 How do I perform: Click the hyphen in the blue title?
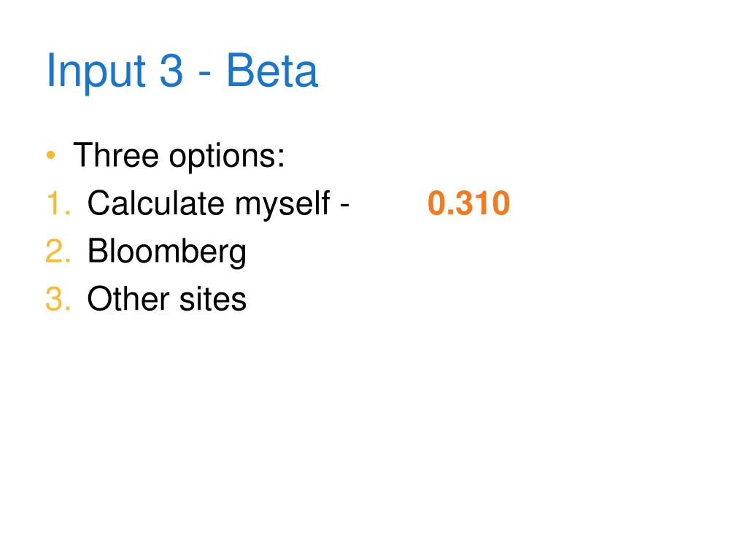204,75
